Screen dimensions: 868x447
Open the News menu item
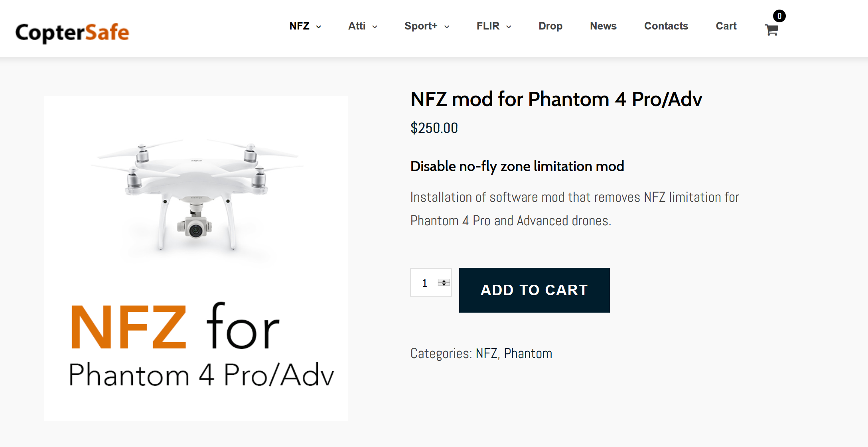(x=603, y=26)
